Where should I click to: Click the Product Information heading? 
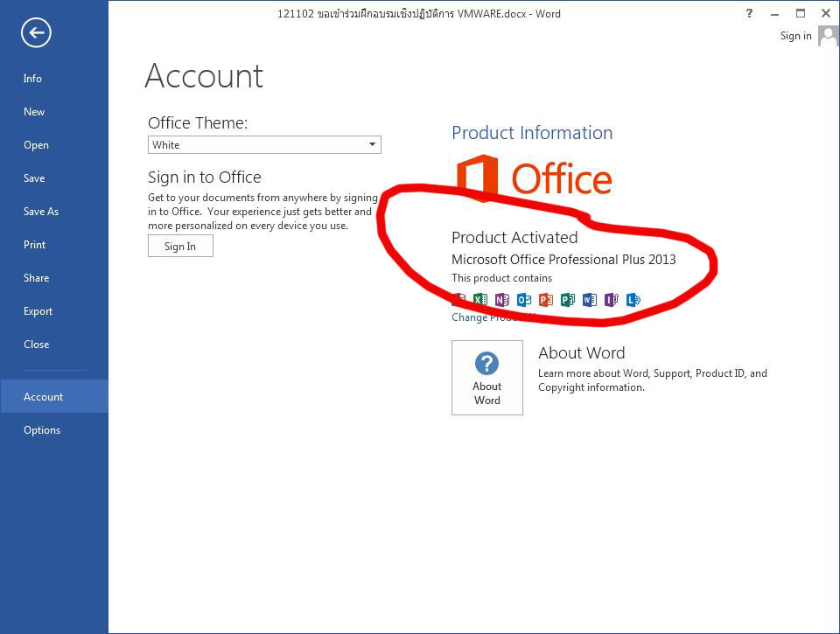click(x=532, y=133)
